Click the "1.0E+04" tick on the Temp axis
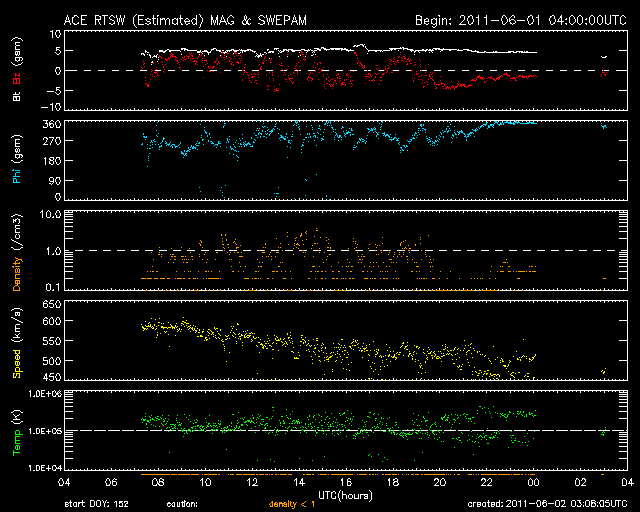640x512 pixels. click(45, 468)
